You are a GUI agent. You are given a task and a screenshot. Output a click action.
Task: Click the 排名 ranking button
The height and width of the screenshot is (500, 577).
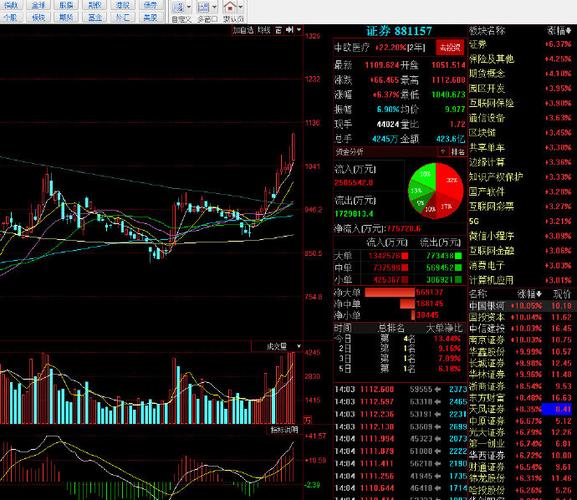tap(458, 151)
